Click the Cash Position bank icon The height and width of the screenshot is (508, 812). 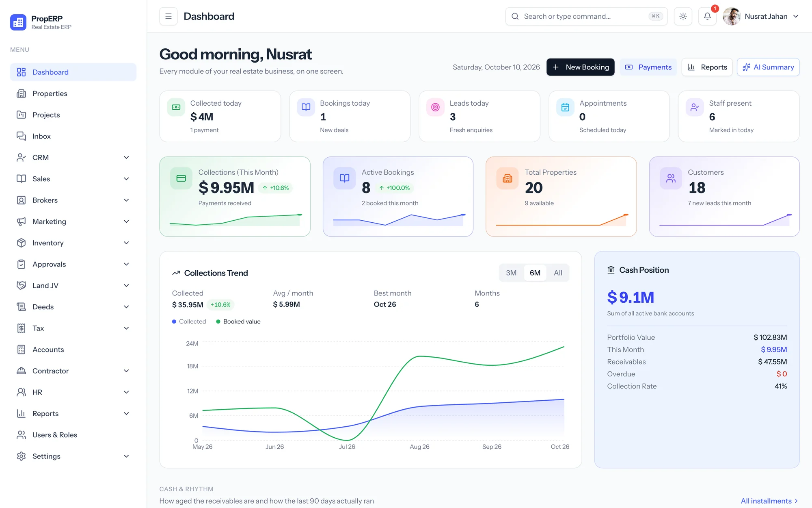coord(611,270)
